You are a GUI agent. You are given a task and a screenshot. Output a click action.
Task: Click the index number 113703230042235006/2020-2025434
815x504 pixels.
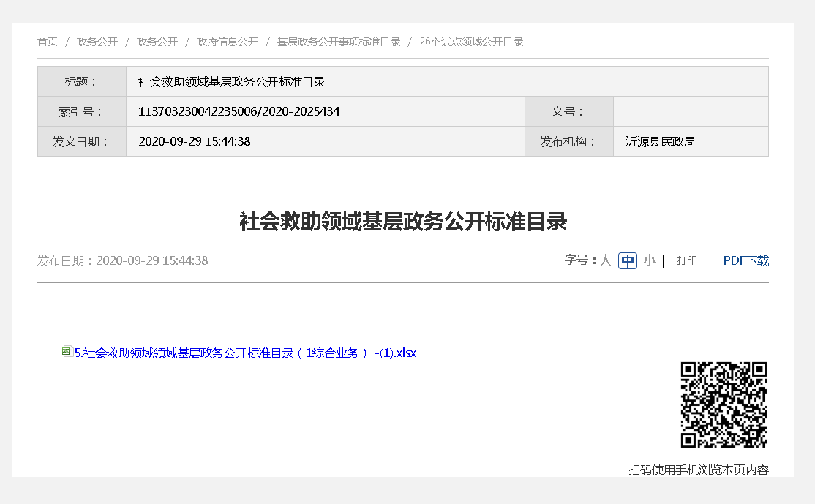(x=239, y=111)
